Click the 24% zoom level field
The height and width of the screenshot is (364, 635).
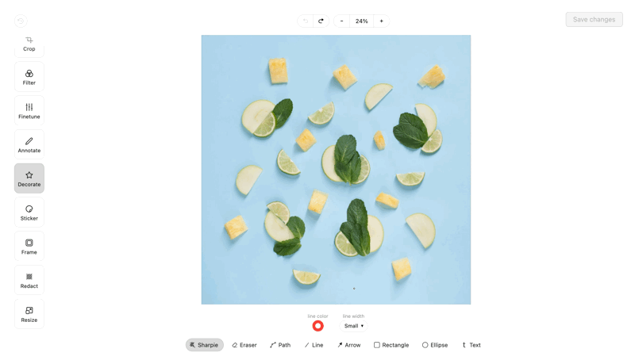coord(362,21)
